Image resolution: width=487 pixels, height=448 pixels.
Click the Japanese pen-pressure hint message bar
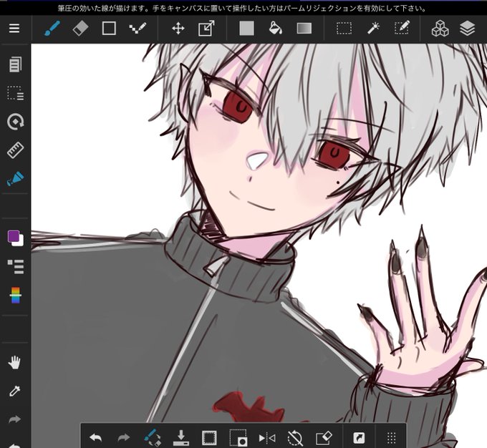pos(243,9)
